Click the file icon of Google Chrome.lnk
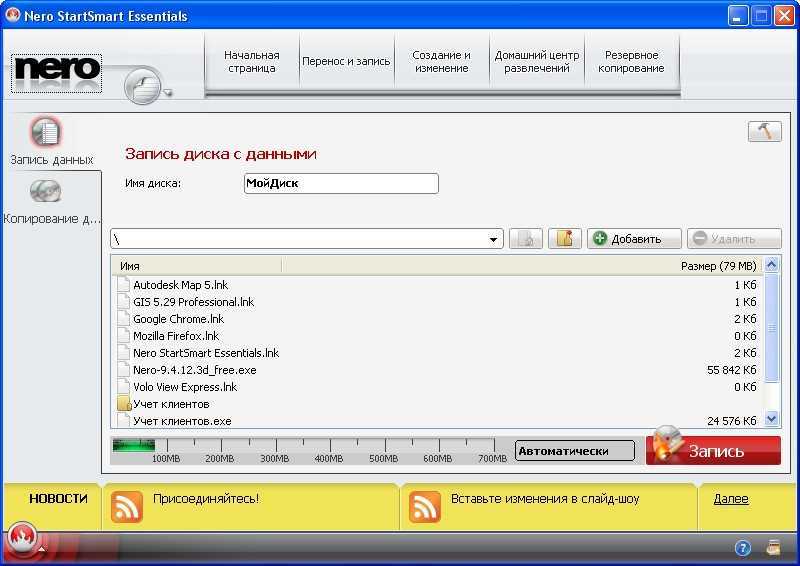800x566 pixels. tap(123, 319)
